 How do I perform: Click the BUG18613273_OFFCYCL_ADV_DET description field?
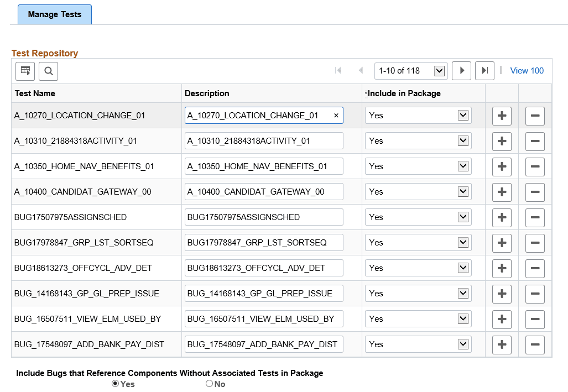(264, 268)
